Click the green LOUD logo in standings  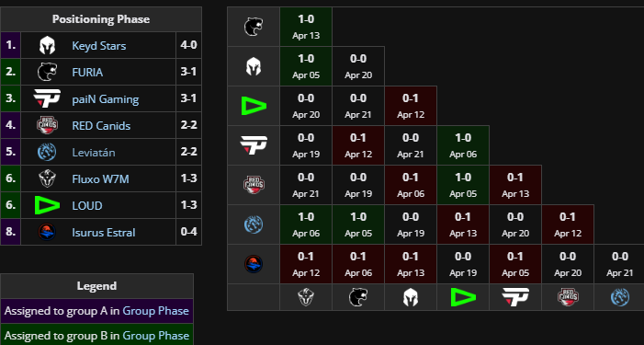[x=47, y=205]
